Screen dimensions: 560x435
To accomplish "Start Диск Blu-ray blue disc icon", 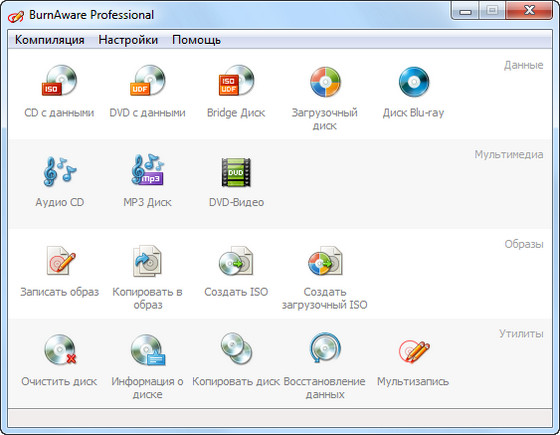I will pyautogui.click(x=414, y=82).
